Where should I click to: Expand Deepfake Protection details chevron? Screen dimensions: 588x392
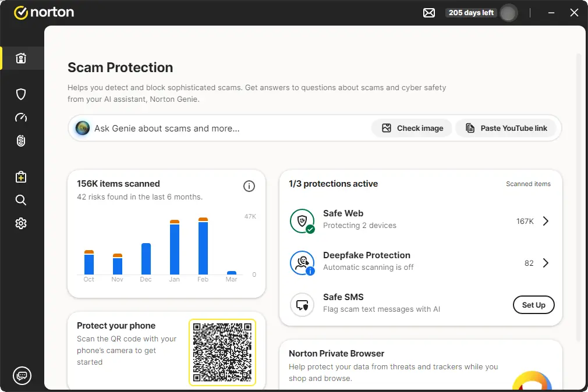546,263
